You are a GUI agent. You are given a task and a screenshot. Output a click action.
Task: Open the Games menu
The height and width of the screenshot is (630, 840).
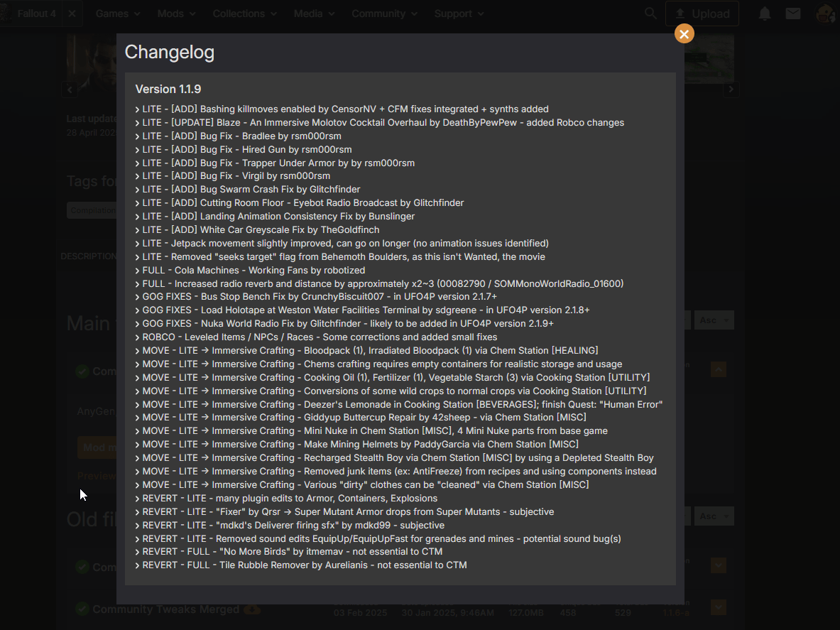click(x=118, y=13)
